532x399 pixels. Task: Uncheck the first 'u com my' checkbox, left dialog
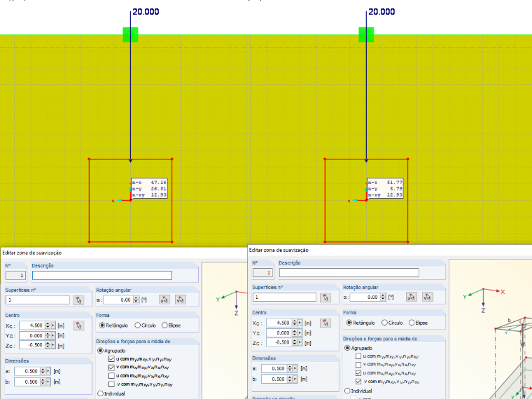pos(111,358)
